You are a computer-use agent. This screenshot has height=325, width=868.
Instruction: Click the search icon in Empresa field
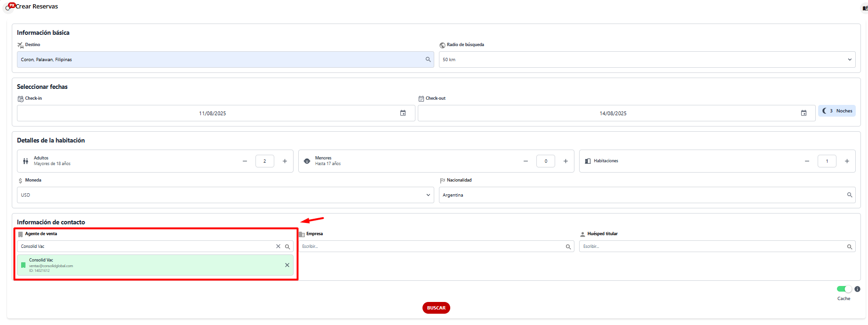click(568, 247)
